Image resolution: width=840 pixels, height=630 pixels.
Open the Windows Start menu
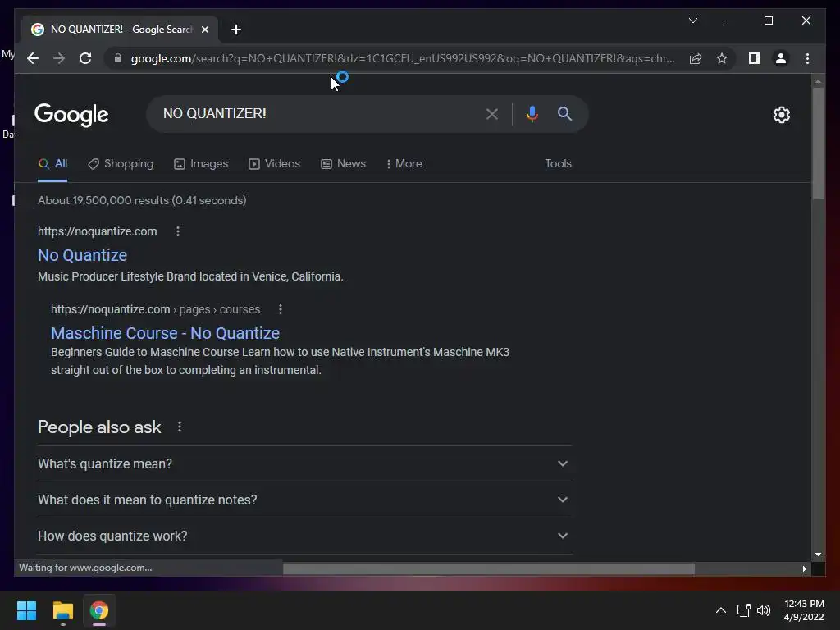click(26, 610)
